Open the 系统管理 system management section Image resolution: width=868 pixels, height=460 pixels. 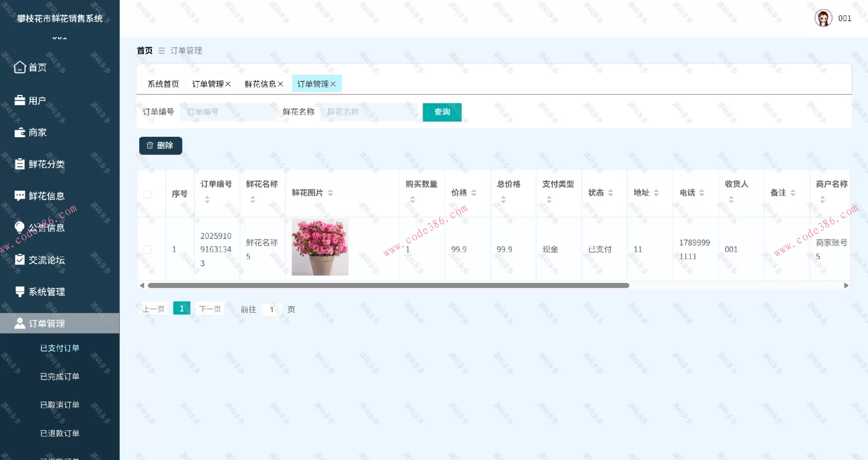click(x=20, y=291)
